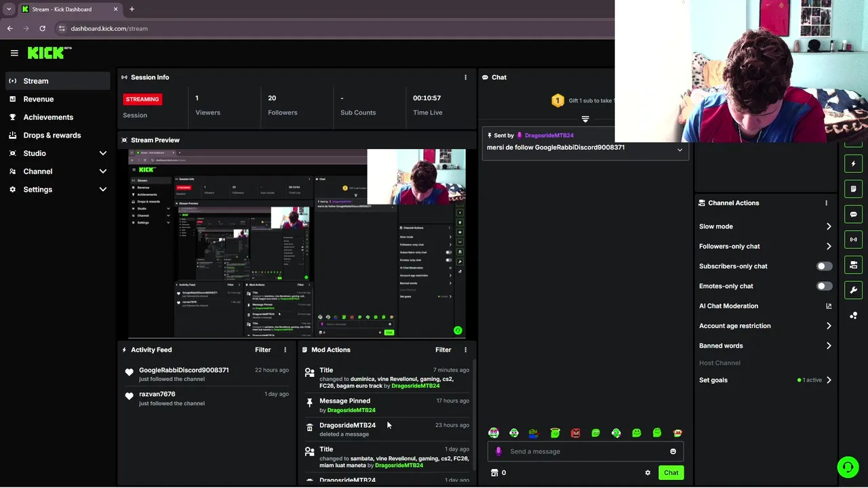Open AI Chat Moderation external link
The height and width of the screenshot is (488, 868).
coord(828,306)
